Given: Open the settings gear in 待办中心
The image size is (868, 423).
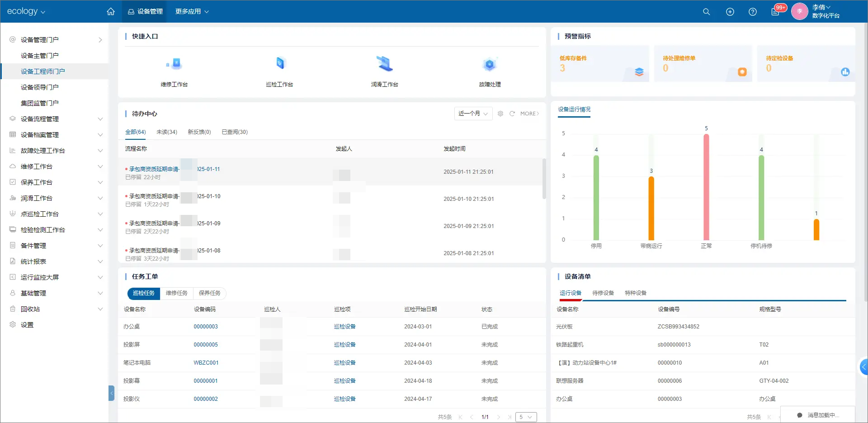Looking at the screenshot, I should 500,114.
